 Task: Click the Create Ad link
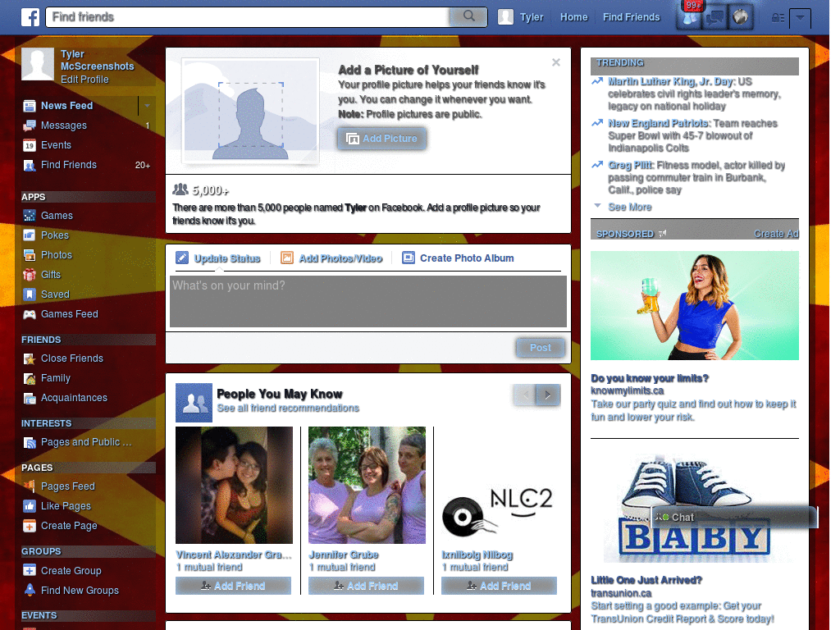click(776, 234)
